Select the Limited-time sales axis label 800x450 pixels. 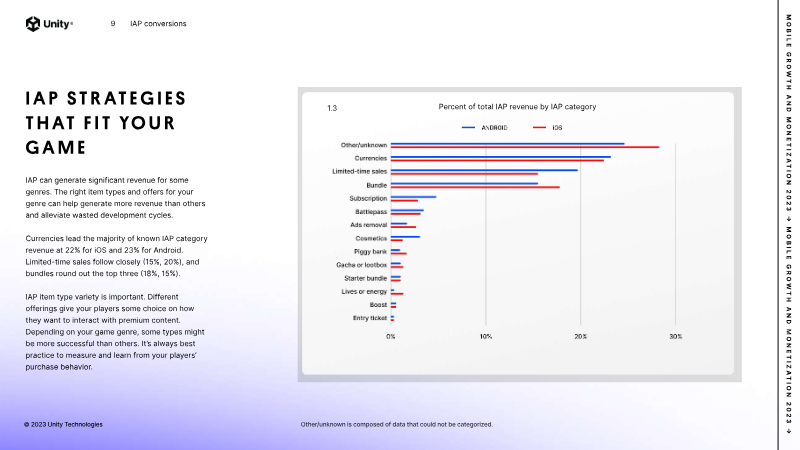359,171
